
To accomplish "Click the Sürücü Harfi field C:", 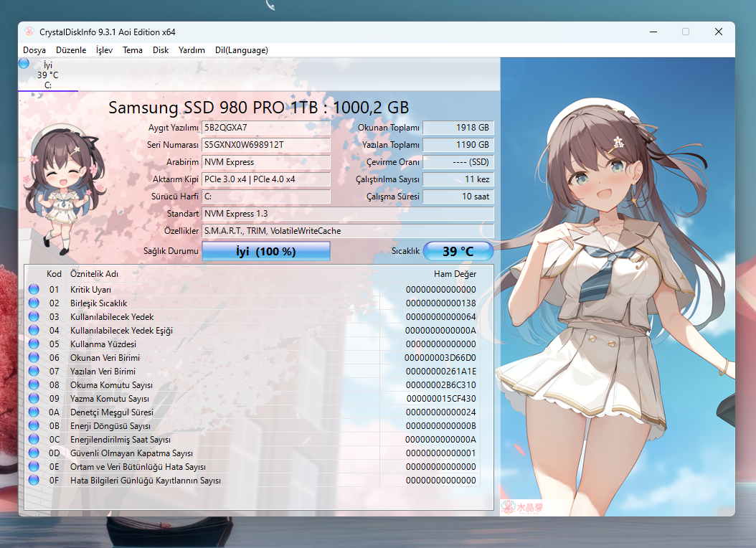I will point(266,196).
